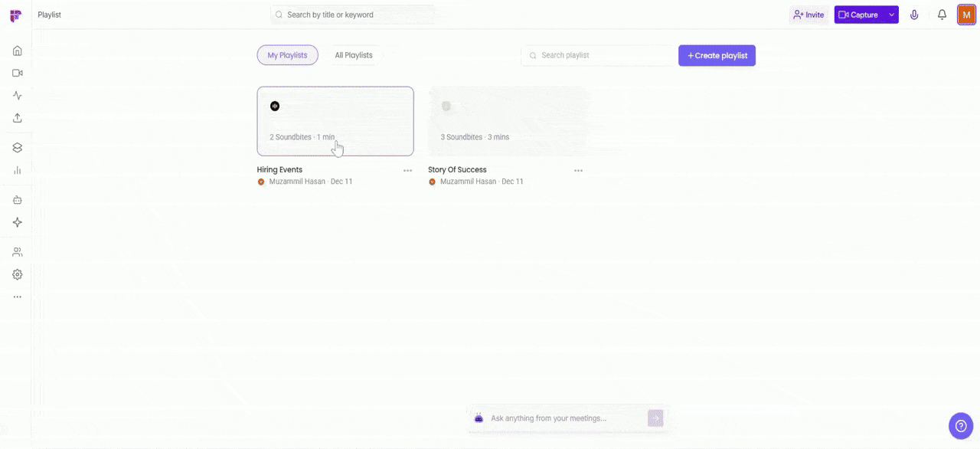The height and width of the screenshot is (449, 980).
Task: Click the orange M profile avatar
Action: click(x=966, y=14)
